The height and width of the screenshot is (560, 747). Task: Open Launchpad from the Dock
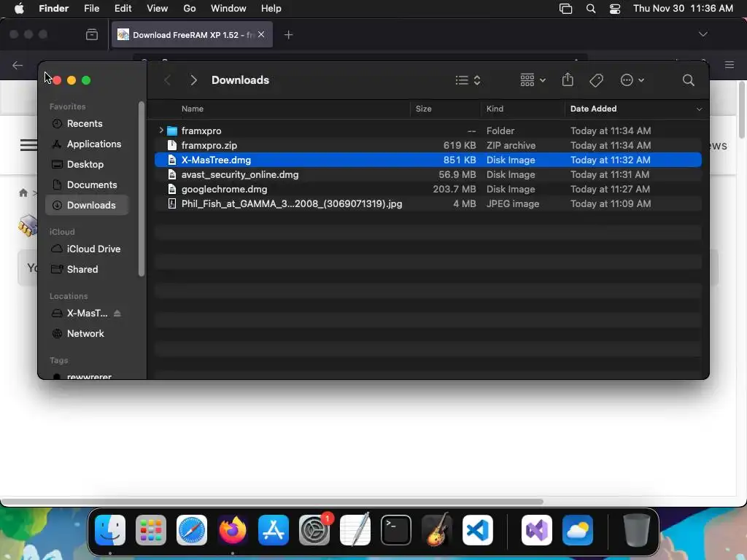pos(151,530)
